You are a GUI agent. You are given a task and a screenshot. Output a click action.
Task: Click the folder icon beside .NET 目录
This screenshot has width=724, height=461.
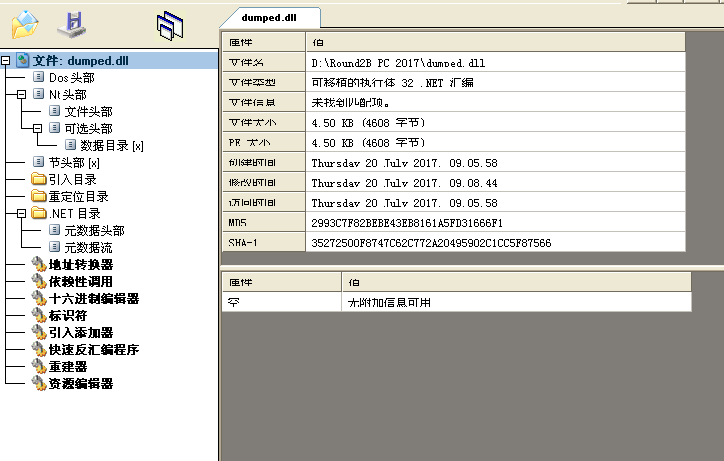(x=39, y=213)
